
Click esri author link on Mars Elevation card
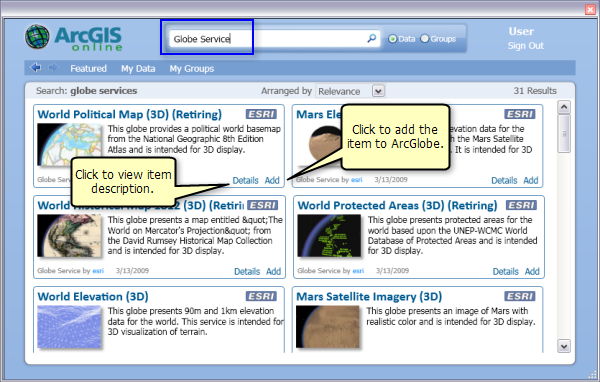[x=357, y=180]
